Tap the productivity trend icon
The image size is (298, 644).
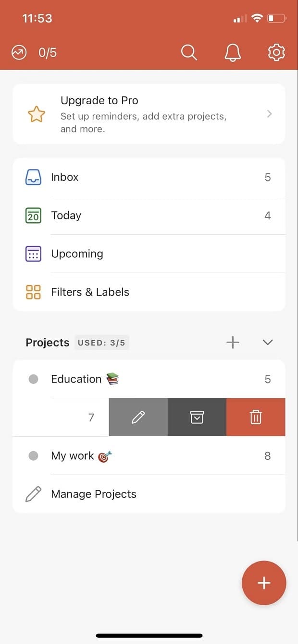tap(19, 52)
